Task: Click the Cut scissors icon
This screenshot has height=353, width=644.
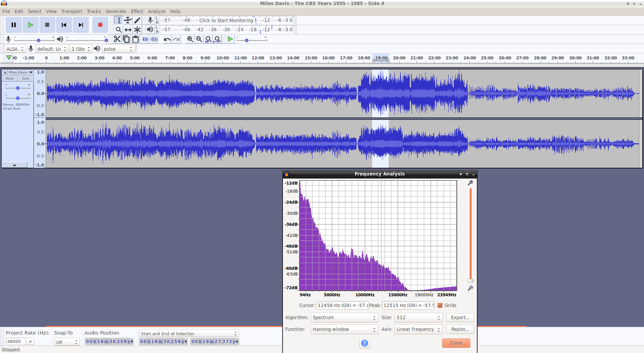Action: [117, 39]
